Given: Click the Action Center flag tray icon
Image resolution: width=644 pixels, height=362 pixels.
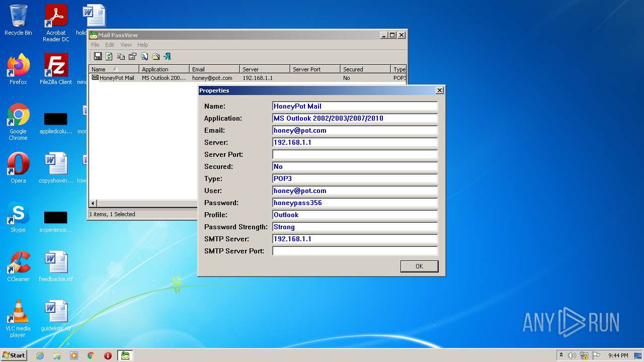Looking at the screenshot, I should tap(596, 355).
